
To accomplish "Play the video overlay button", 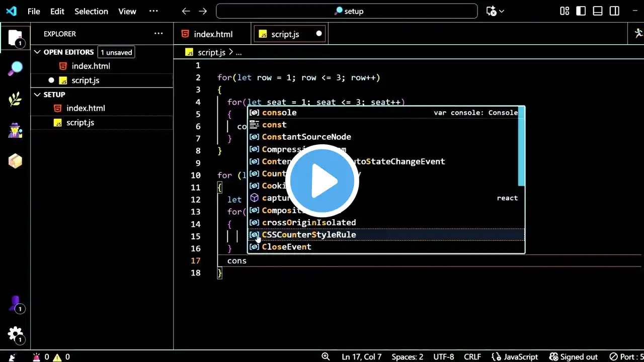I will (322, 181).
